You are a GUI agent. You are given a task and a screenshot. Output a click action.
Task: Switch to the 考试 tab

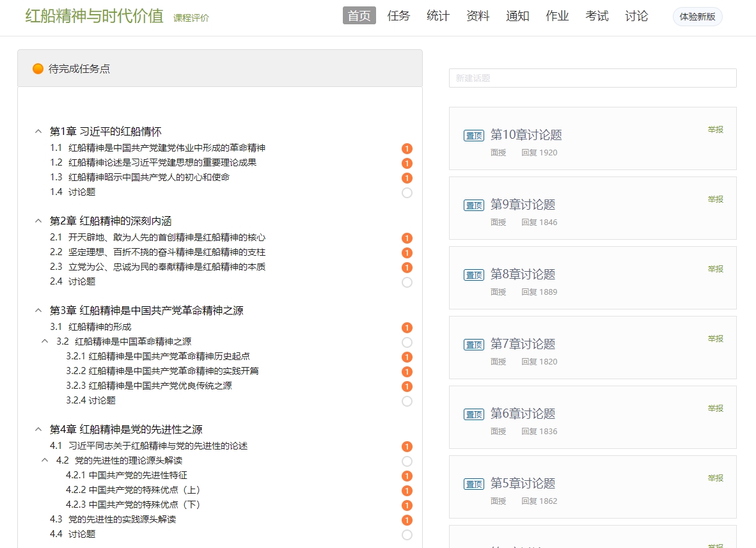[x=597, y=16]
